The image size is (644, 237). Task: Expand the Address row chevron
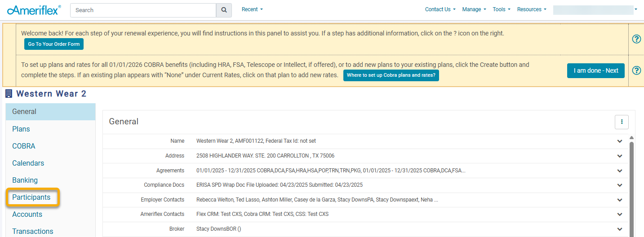coord(620,156)
